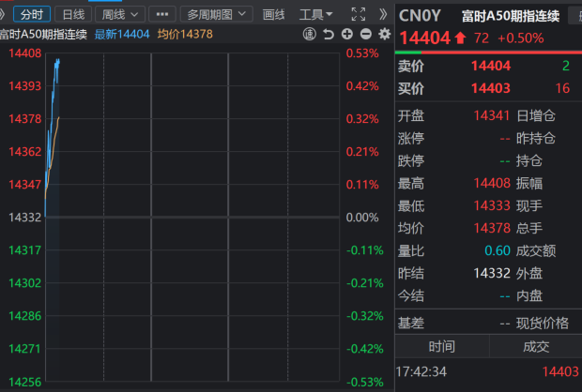
Task: Zoom out with the minus icon
Action: [366, 34]
